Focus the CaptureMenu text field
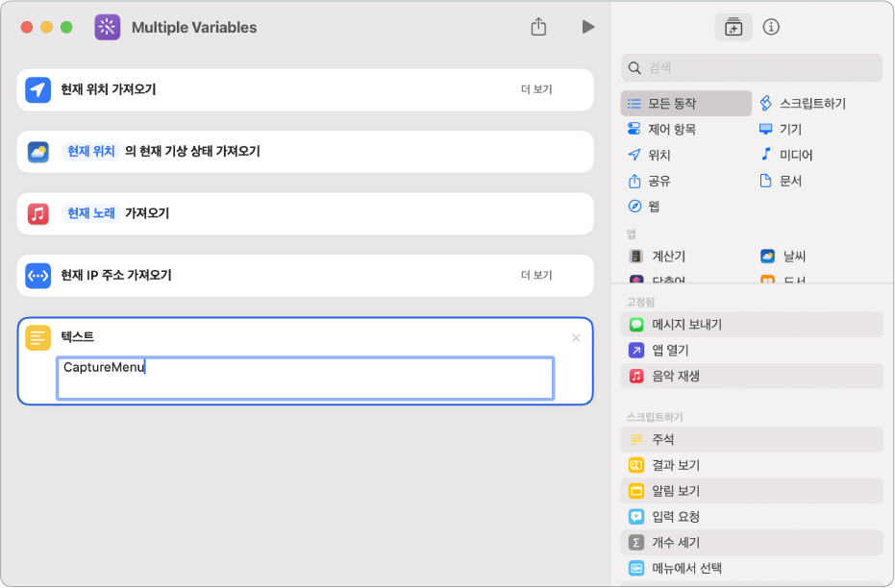The image size is (895, 588). pyautogui.click(x=306, y=379)
